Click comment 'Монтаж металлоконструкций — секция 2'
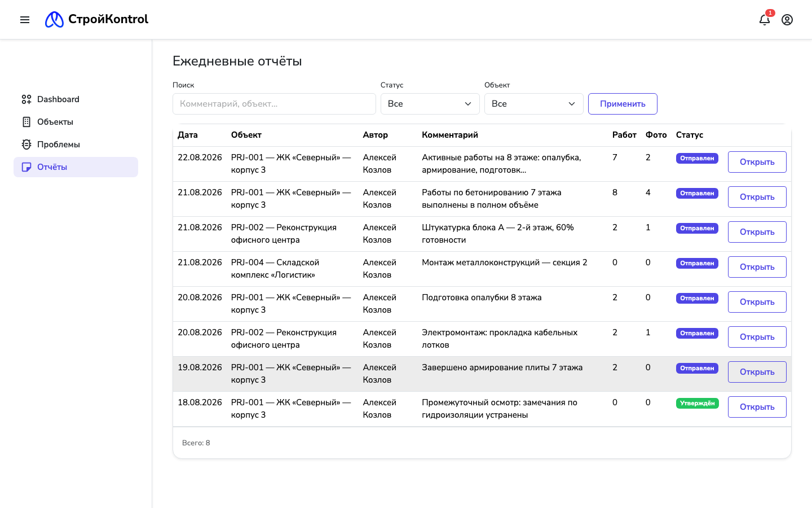 [x=505, y=262]
